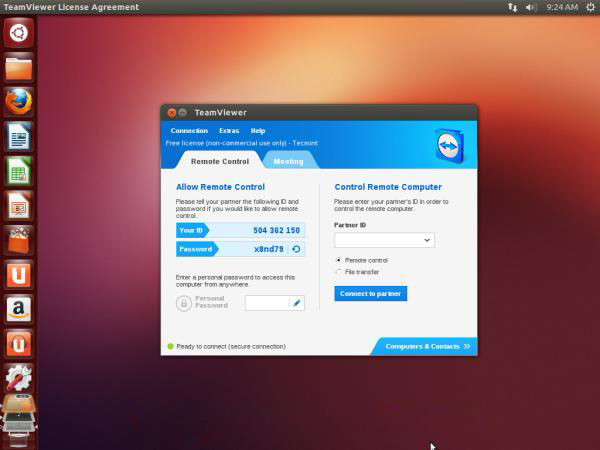Click the network indicator in top panel

pos(512,7)
